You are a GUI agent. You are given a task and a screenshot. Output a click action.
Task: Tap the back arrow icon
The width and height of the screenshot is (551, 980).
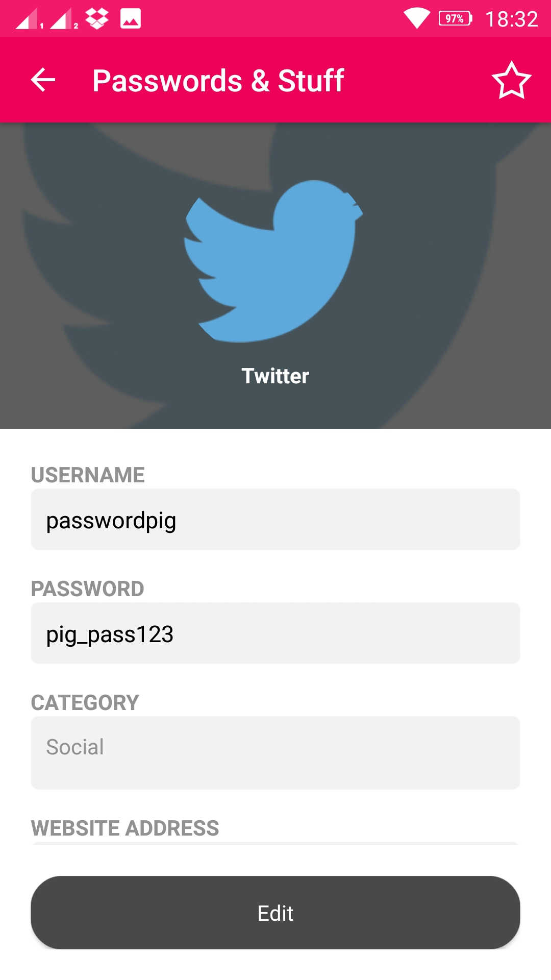pyautogui.click(x=43, y=80)
